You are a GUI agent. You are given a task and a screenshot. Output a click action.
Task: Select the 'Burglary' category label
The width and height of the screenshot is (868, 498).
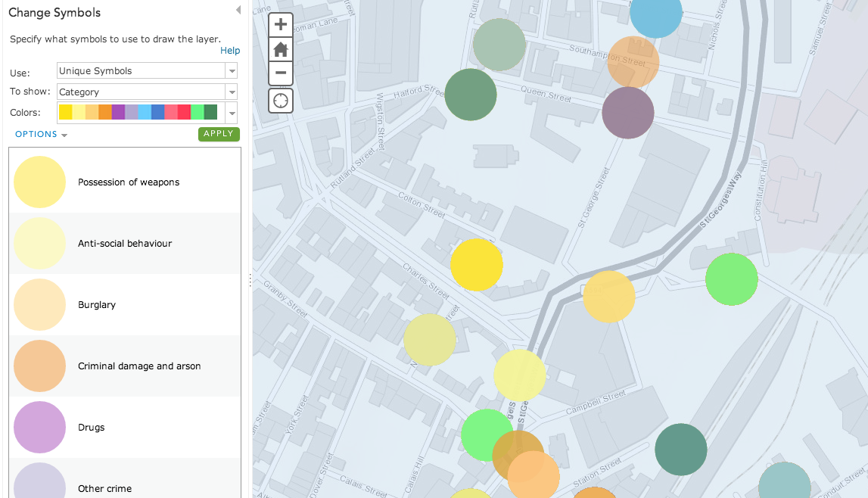[97, 305]
